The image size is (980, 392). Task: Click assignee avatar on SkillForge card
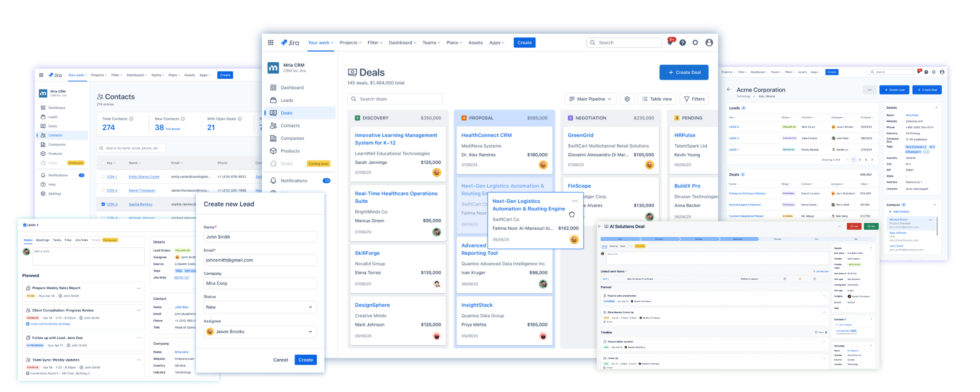(x=437, y=284)
